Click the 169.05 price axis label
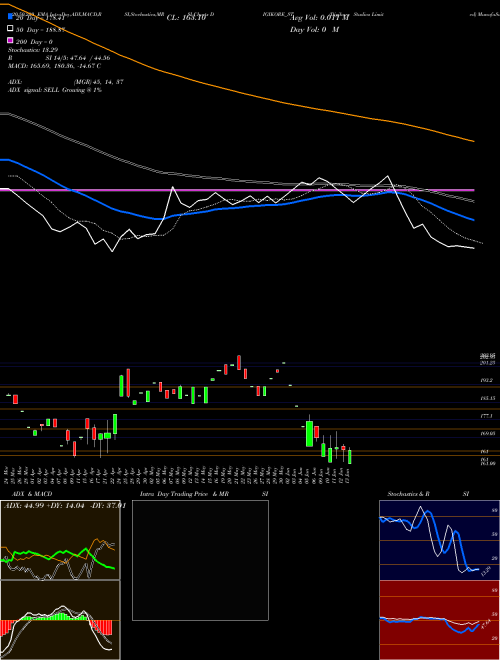Screen dimensions: 500x660 pos(488,433)
